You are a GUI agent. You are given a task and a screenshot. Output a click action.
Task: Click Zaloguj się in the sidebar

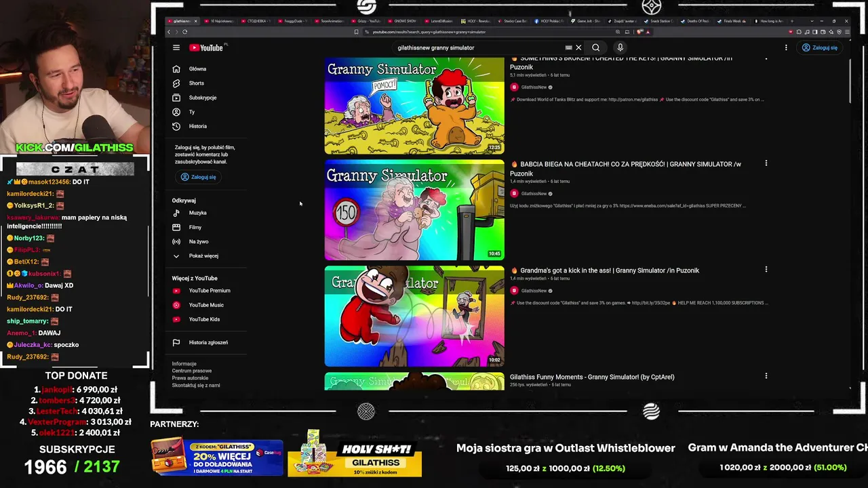(199, 177)
